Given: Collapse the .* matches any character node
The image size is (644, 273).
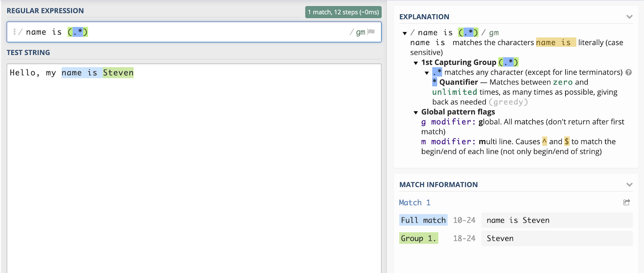Looking at the screenshot, I should click(427, 73).
